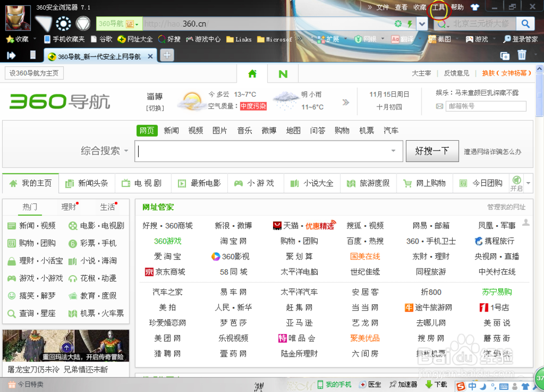Click the mail envelope icon
Screen dimensions: 544x392
(439, 106)
